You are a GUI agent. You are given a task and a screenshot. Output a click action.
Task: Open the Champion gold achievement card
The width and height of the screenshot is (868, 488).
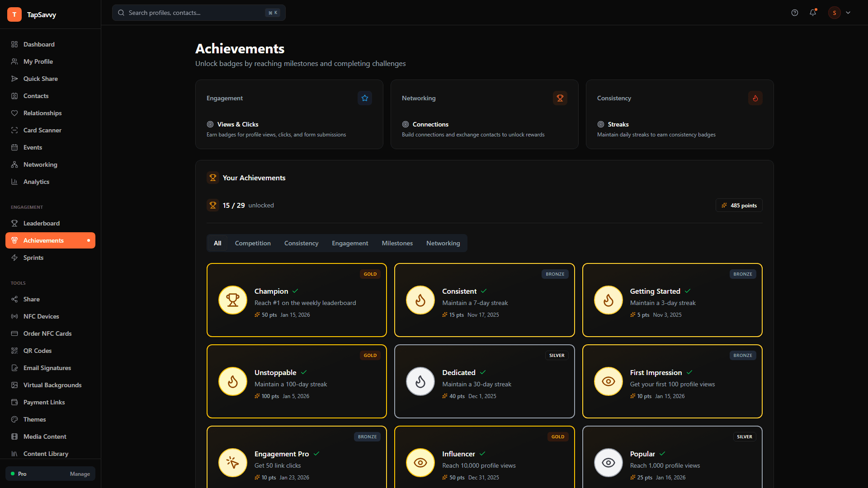[297, 300]
